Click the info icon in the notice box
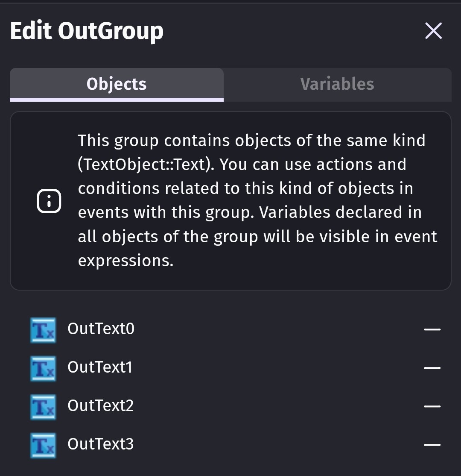 [x=49, y=201]
